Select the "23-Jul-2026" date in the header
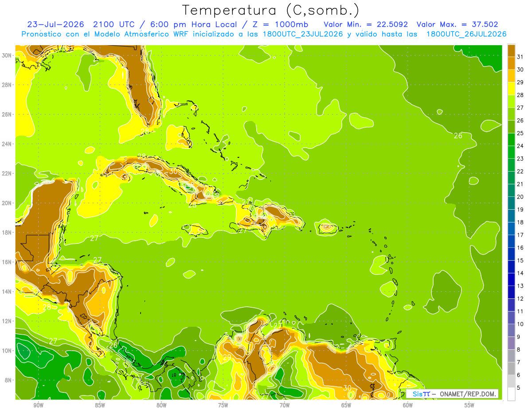The image size is (532, 411). [x=55, y=24]
